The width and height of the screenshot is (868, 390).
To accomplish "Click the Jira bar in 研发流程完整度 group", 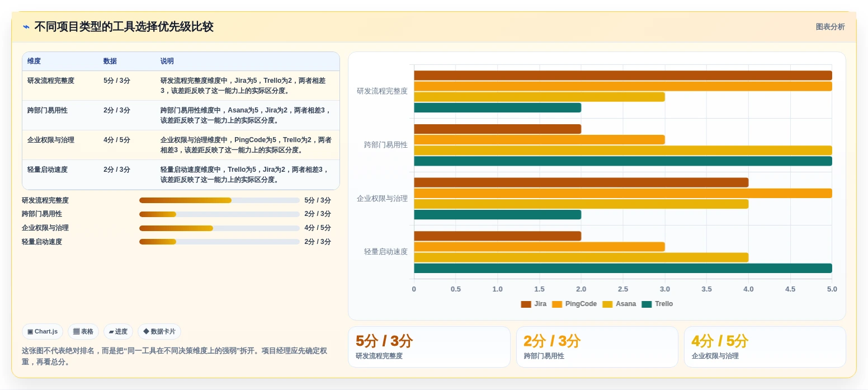I will 623,76.
